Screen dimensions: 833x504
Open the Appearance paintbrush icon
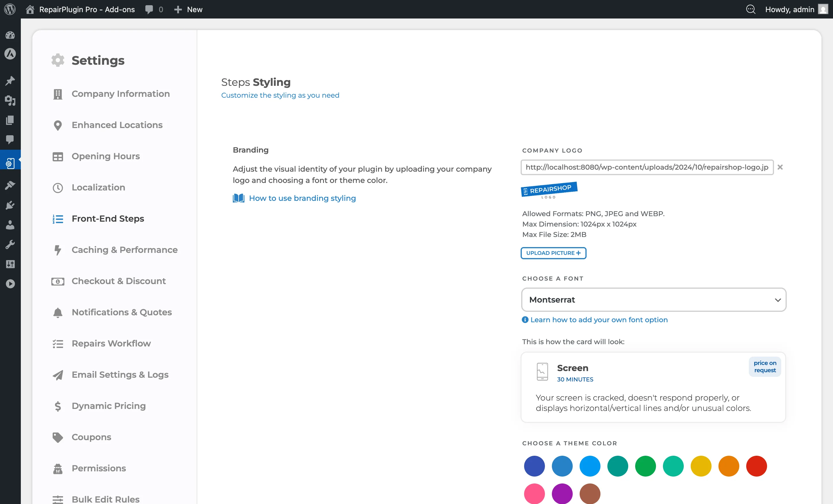pyautogui.click(x=10, y=185)
